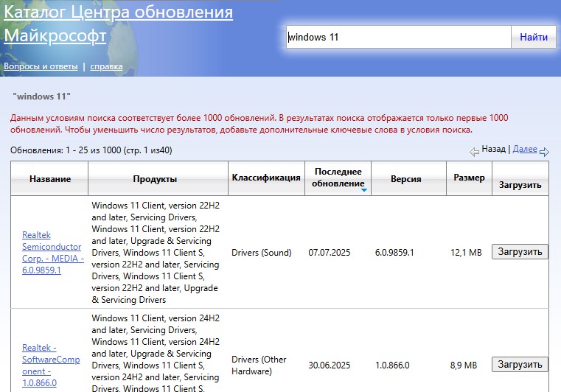Sort results by the Название column header
The width and height of the screenshot is (561, 392).
[50, 179]
